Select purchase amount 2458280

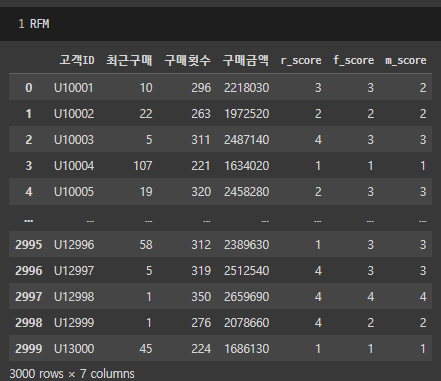point(247,192)
